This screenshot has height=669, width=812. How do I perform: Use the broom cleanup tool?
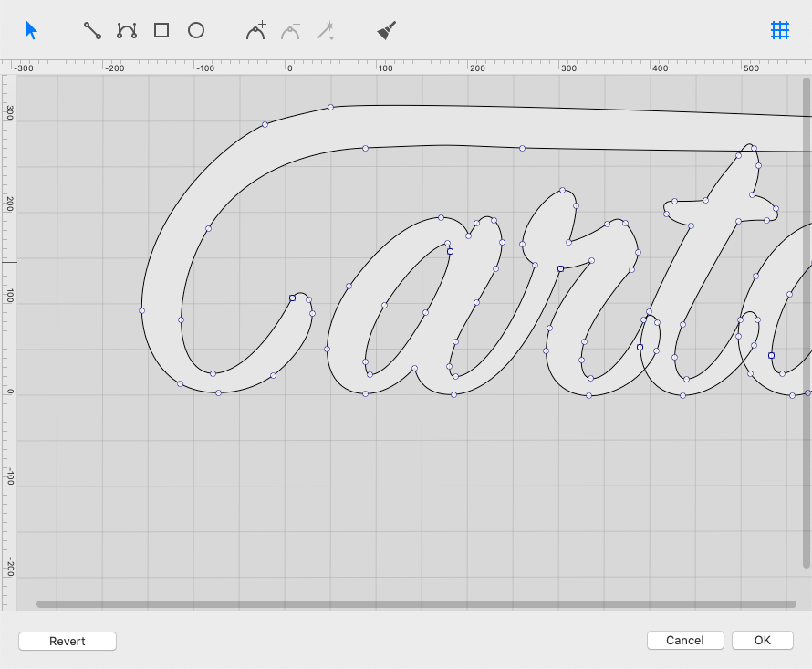[387, 30]
